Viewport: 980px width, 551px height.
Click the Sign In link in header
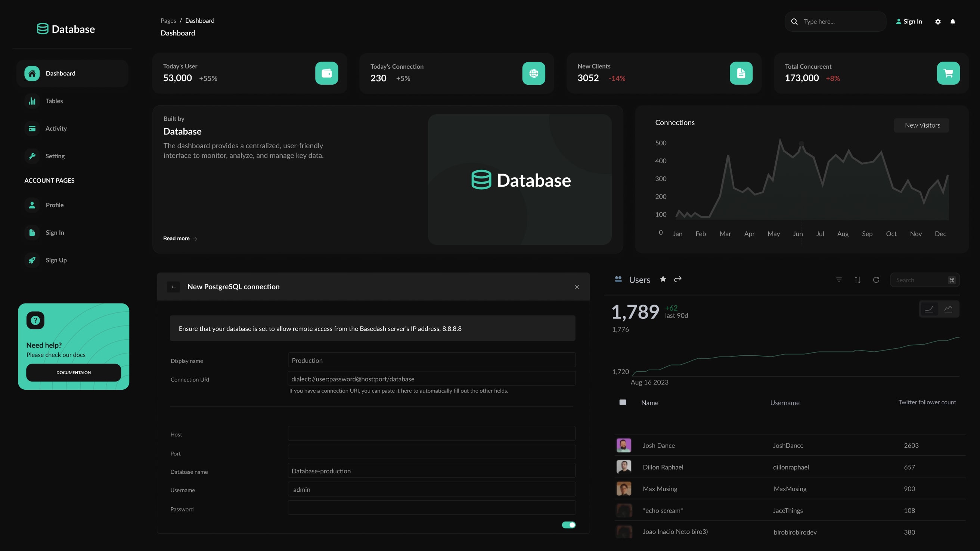point(909,22)
